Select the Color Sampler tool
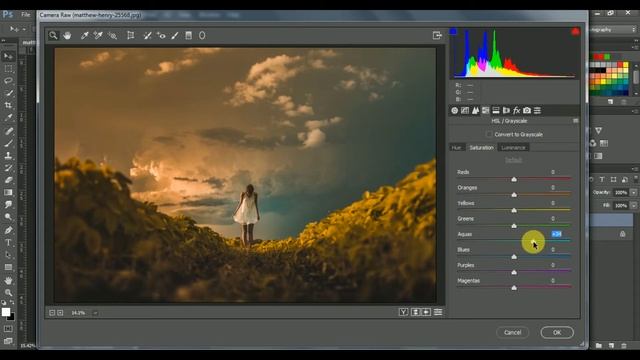Screen dimensions: 640x360 (98, 36)
